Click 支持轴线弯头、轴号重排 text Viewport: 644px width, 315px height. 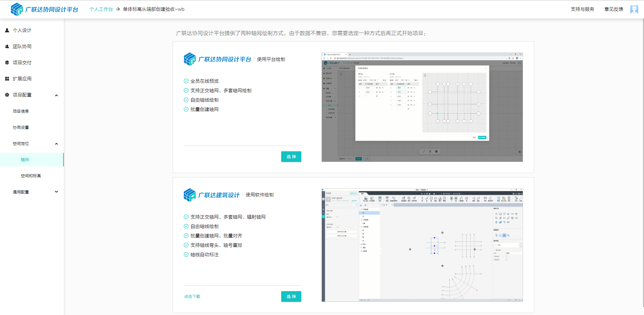coord(216,245)
